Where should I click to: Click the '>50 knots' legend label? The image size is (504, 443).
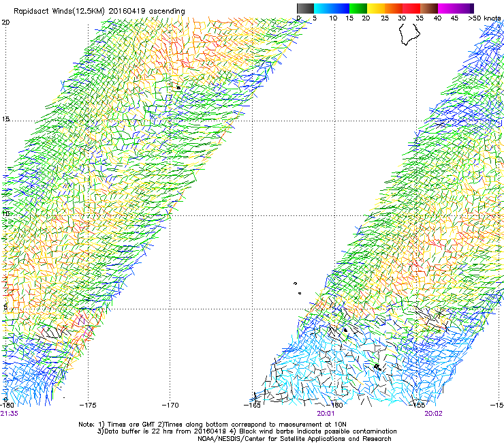[484, 18]
